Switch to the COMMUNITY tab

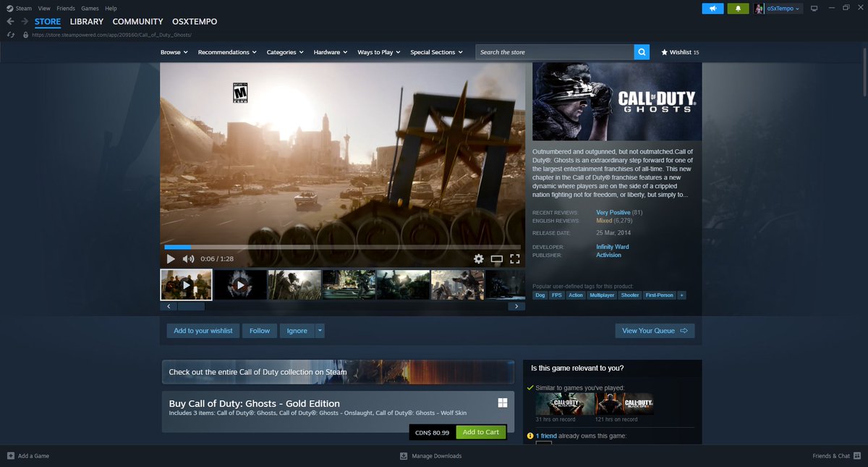point(137,22)
